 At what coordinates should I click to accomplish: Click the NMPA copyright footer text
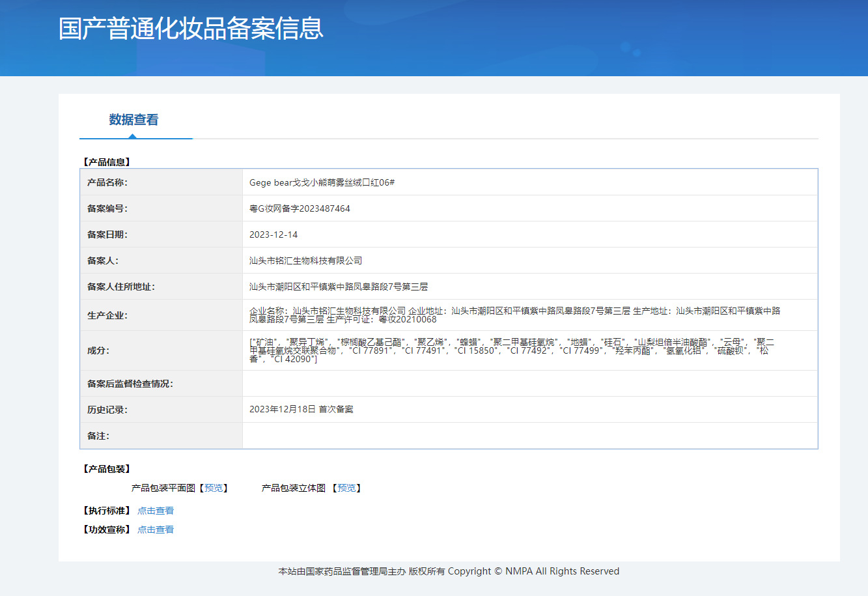click(449, 571)
